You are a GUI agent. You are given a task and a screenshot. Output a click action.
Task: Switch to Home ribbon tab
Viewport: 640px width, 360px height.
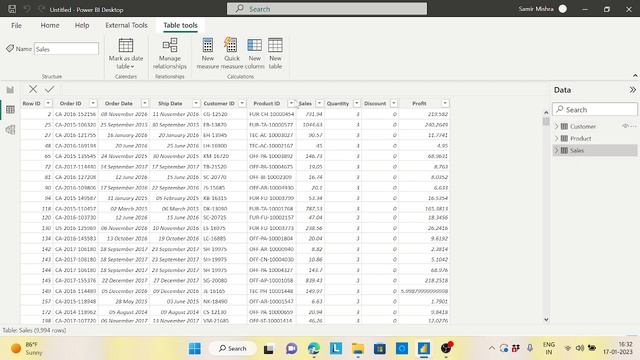(x=50, y=25)
